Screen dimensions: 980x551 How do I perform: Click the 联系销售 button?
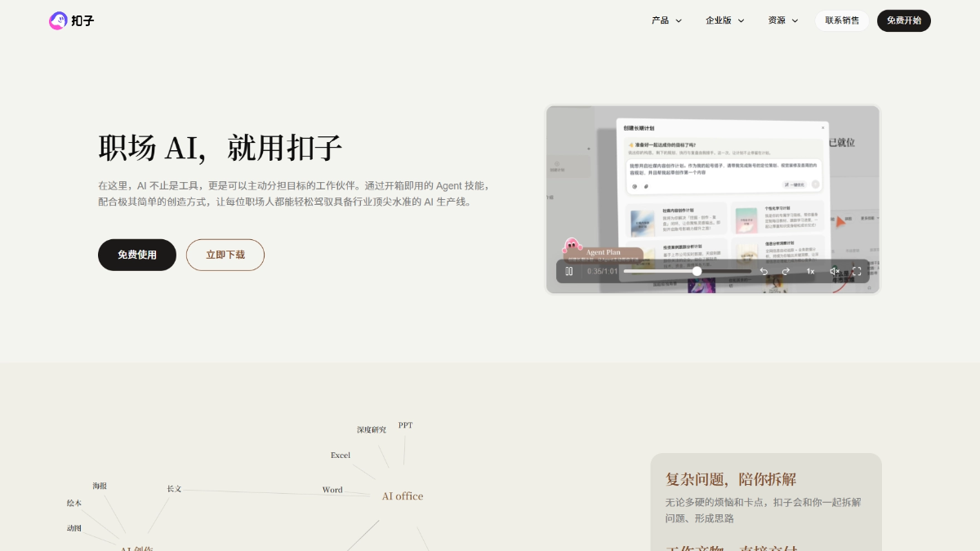point(842,20)
